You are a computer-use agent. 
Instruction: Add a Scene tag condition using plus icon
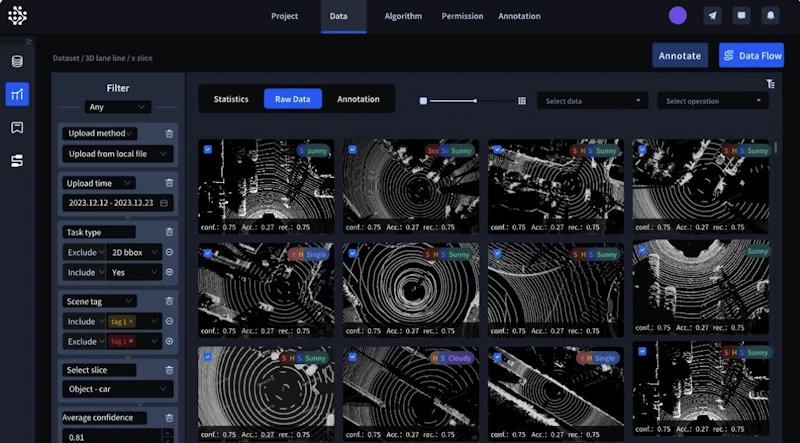pos(169,341)
